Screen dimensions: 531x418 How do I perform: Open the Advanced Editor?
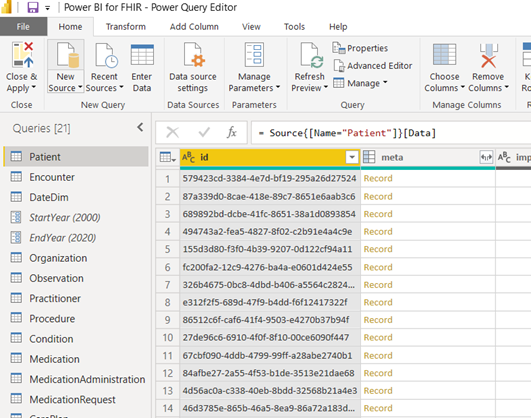pyautogui.click(x=373, y=65)
